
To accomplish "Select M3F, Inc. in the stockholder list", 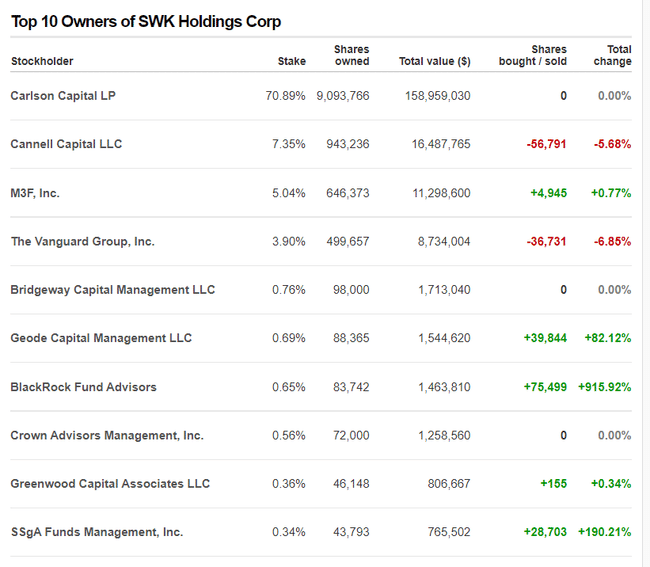I will [35, 193].
